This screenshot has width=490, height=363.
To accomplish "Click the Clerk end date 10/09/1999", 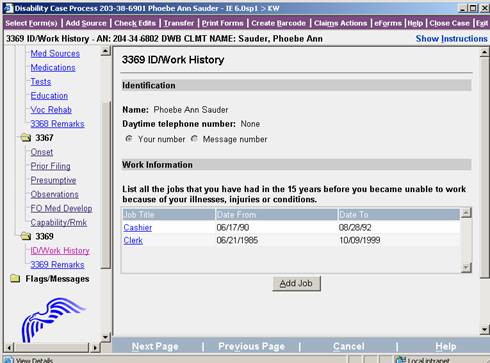I will [x=359, y=240].
